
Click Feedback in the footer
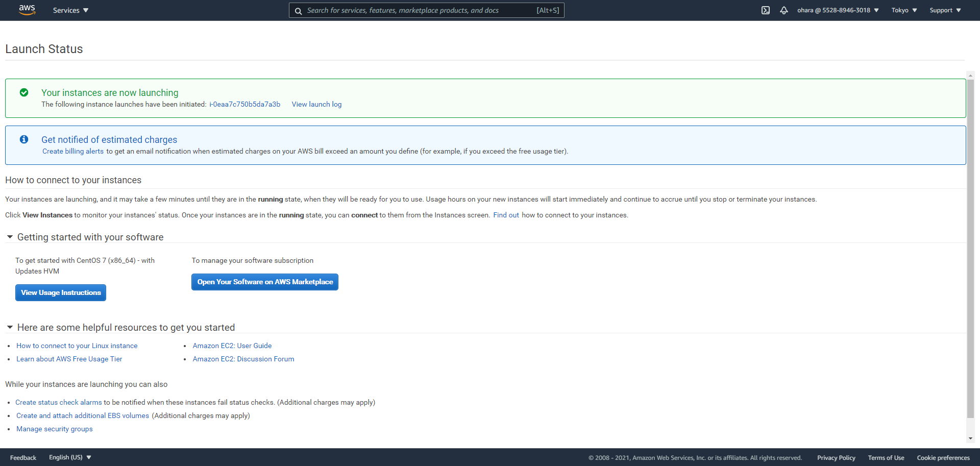pyautogui.click(x=23, y=458)
